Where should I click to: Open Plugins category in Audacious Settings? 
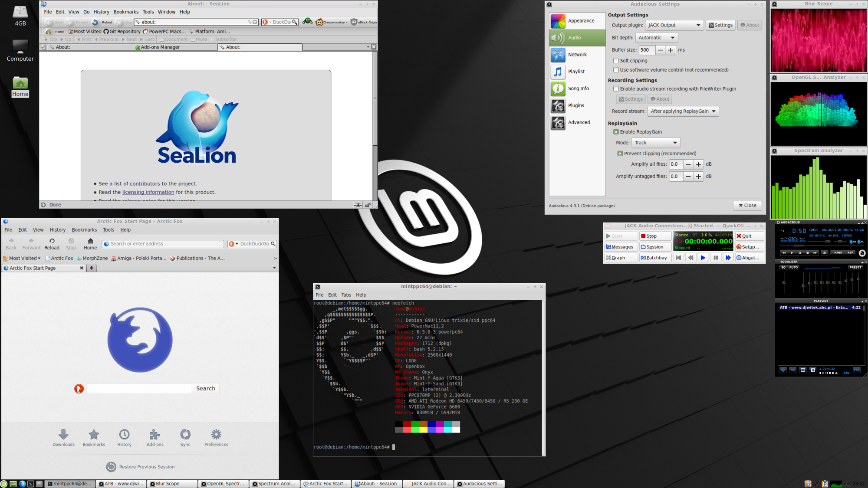pos(577,105)
